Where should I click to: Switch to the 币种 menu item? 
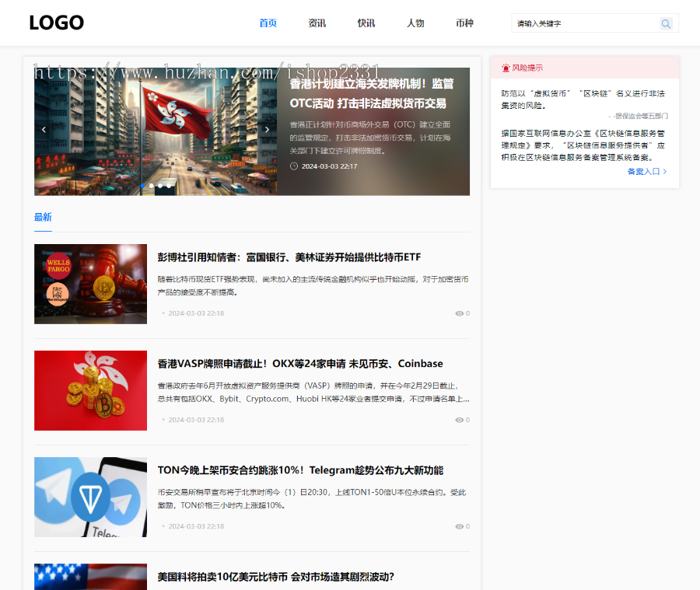point(464,23)
